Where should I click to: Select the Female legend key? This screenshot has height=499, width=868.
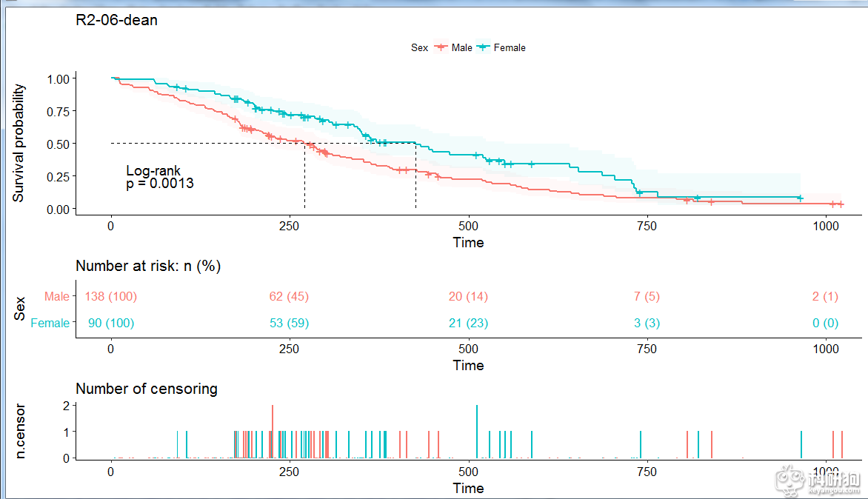pos(484,47)
